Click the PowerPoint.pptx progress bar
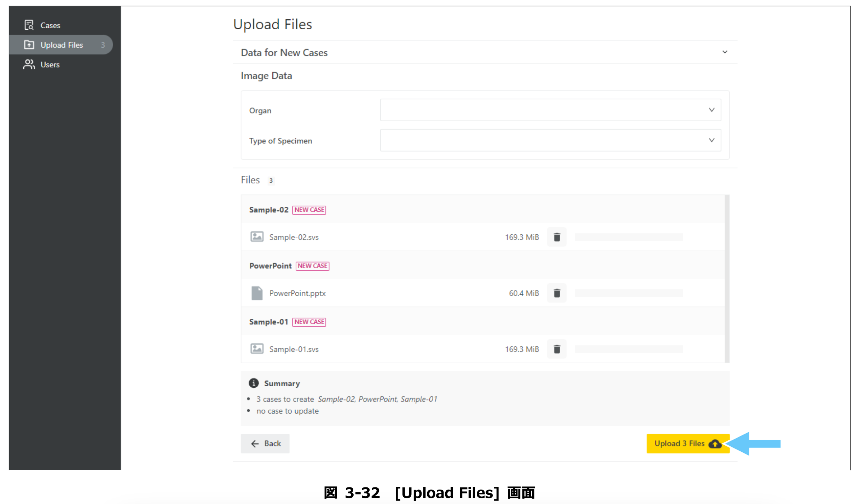 [x=629, y=293]
